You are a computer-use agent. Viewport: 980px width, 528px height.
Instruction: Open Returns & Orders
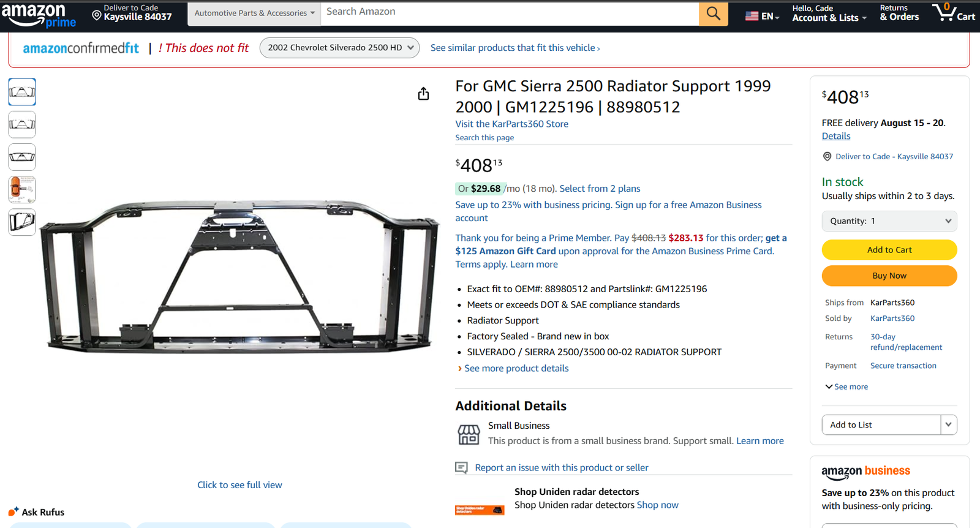coord(899,13)
